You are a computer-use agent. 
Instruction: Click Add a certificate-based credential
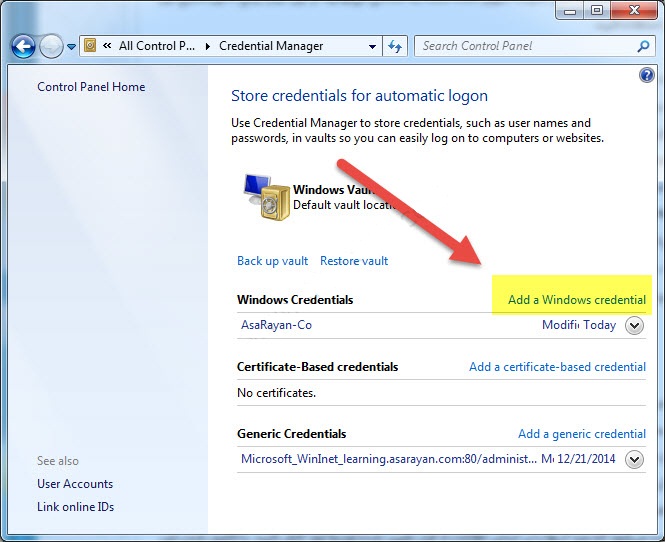557,367
